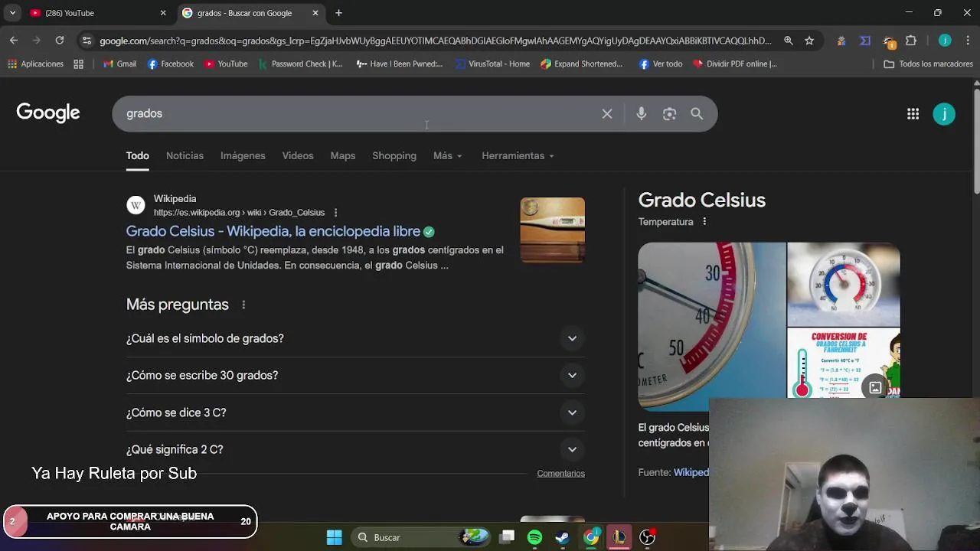Open Spotify from the taskbar
This screenshot has width=980, height=551.
[x=534, y=537]
